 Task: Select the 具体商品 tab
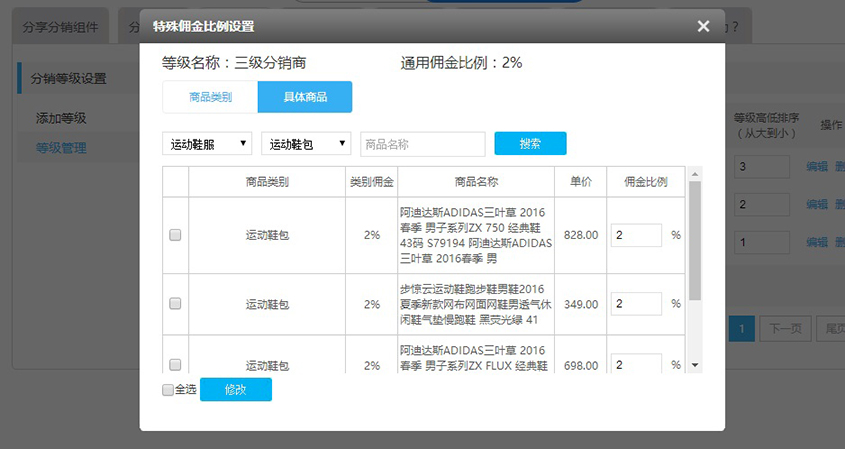click(x=304, y=97)
